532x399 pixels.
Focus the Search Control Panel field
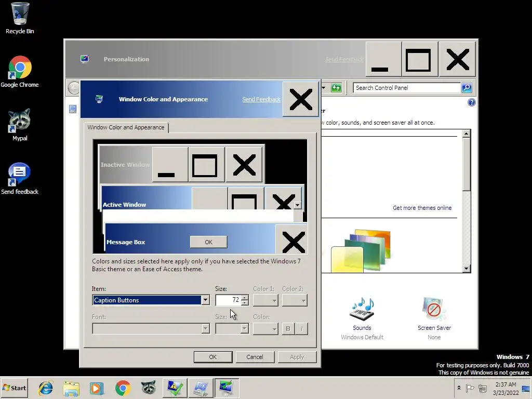coord(406,88)
